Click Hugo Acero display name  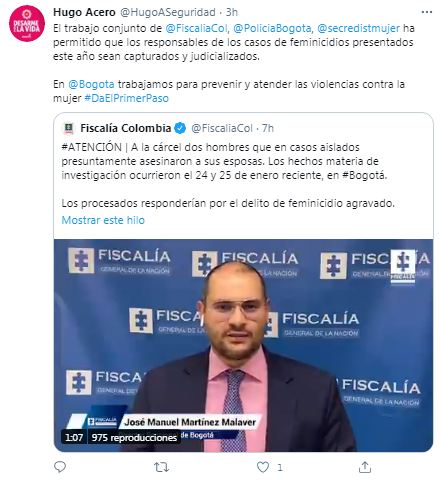pyautogui.click(x=84, y=12)
